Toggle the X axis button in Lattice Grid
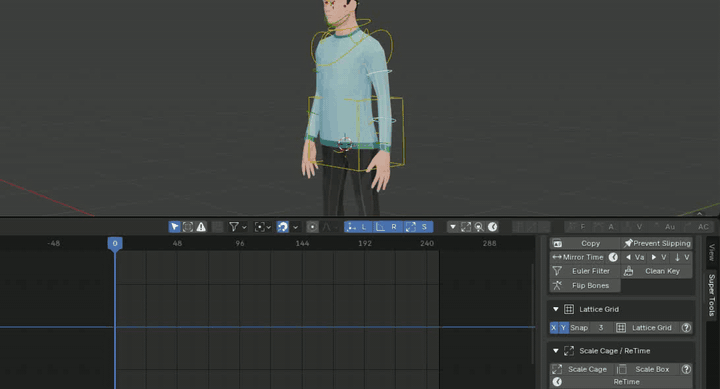Viewport: 720px width, 389px height. pyautogui.click(x=554, y=327)
